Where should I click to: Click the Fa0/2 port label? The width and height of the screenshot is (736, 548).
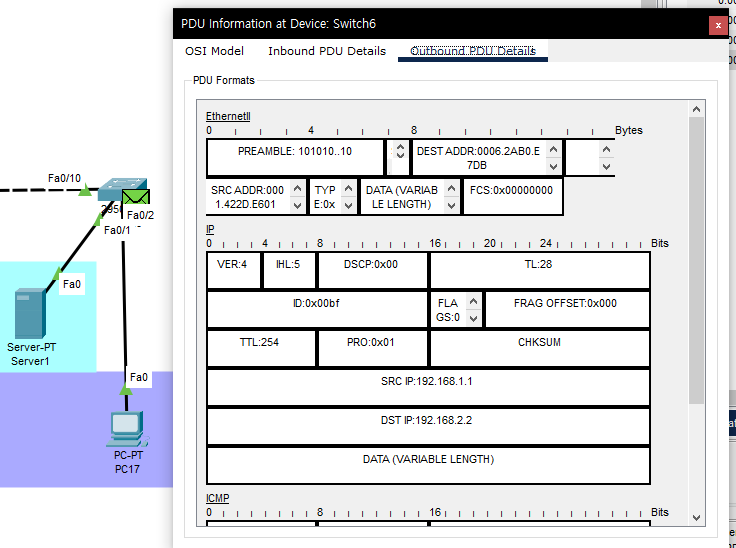pyautogui.click(x=140, y=215)
